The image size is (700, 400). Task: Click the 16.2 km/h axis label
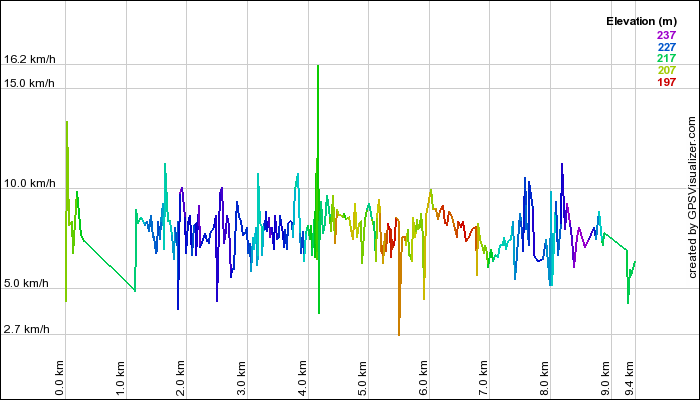[x=30, y=59]
